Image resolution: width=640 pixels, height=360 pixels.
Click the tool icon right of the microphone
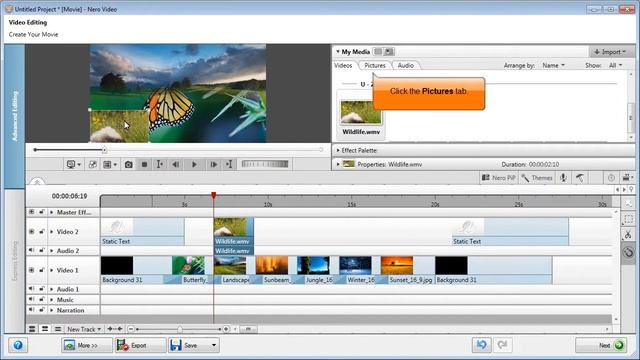coord(580,178)
